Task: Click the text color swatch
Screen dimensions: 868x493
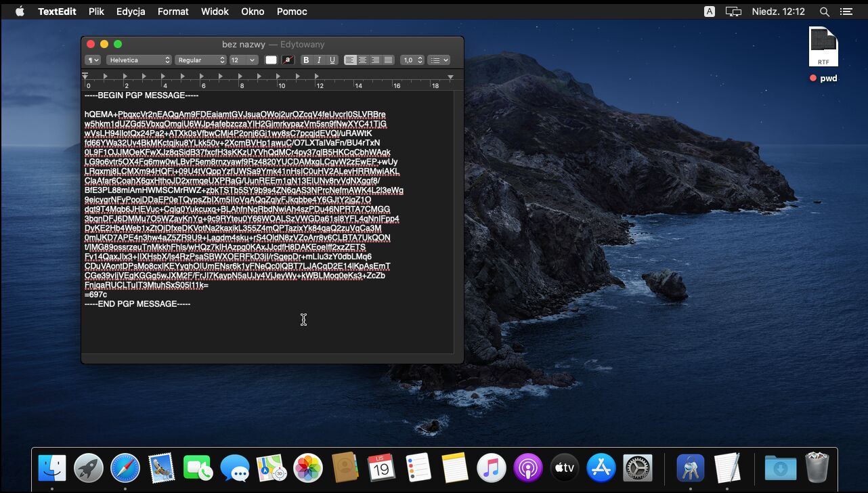Action: [x=271, y=60]
